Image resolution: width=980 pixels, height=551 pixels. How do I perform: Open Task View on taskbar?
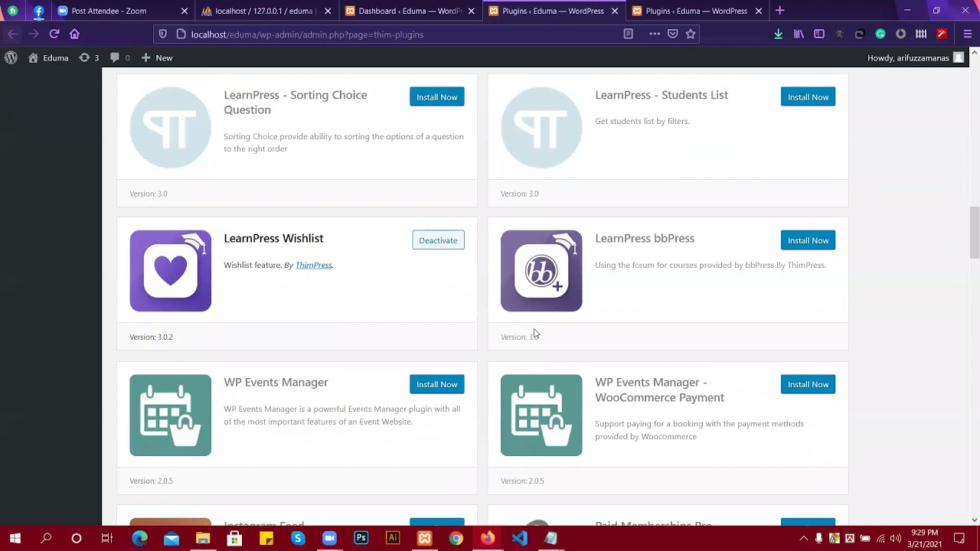107,539
